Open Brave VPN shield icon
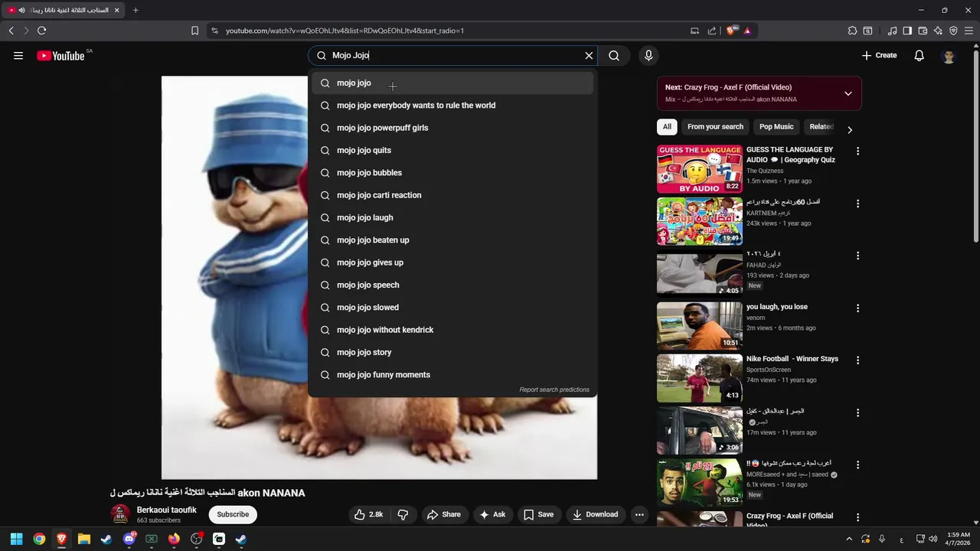Screen dimensions: 980x551 (x=953, y=31)
